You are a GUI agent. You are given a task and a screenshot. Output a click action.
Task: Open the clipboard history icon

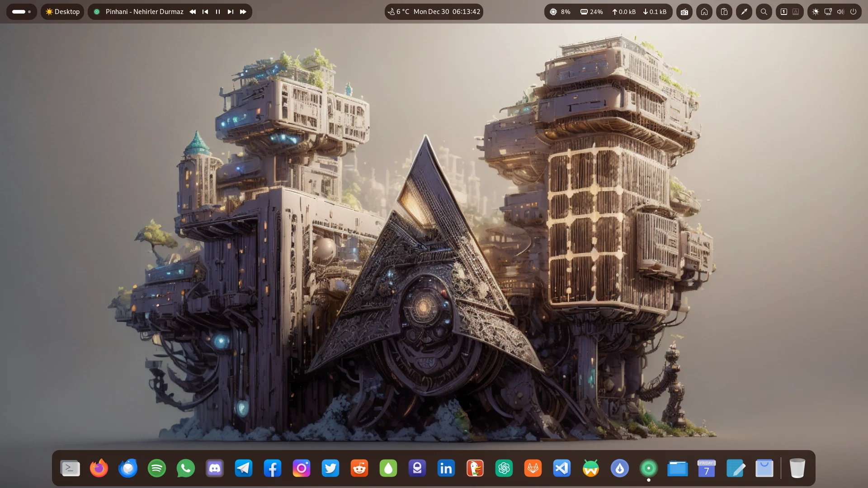point(724,12)
